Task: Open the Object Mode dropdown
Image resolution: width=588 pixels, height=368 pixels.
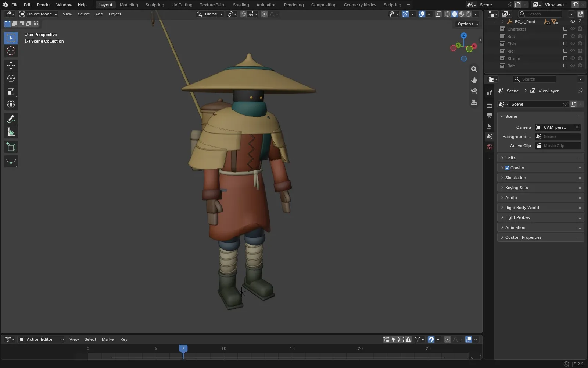Action: [39, 14]
